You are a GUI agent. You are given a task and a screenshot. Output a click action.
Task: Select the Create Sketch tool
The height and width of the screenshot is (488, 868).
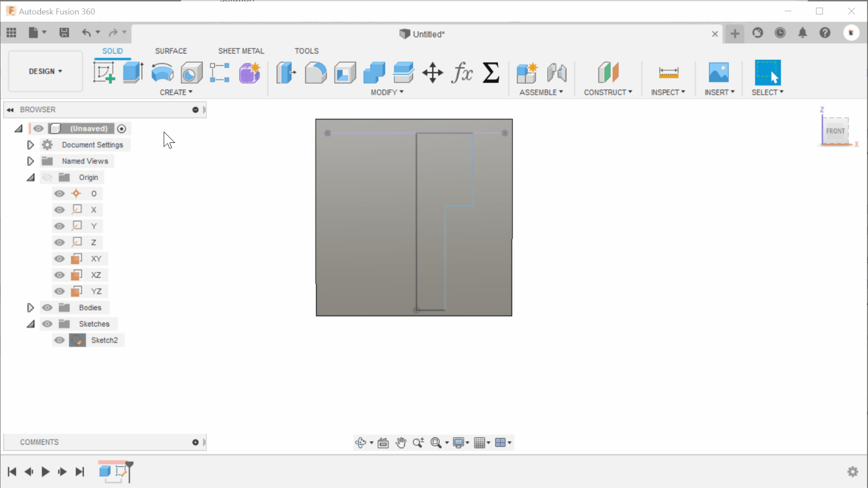pos(104,73)
